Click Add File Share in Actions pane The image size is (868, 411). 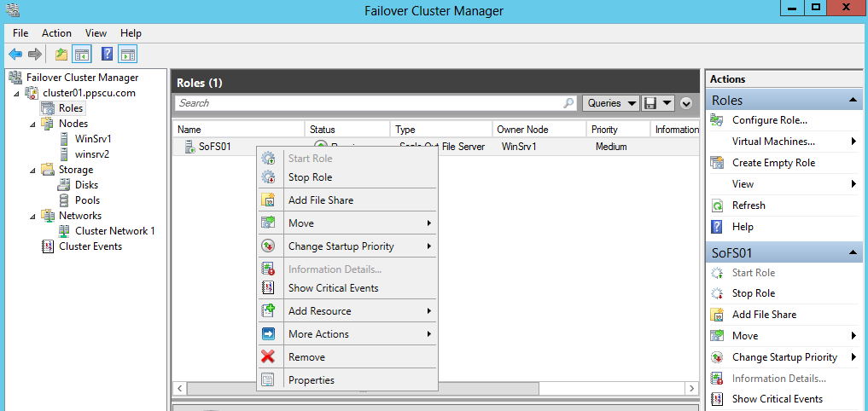(764, 314)
